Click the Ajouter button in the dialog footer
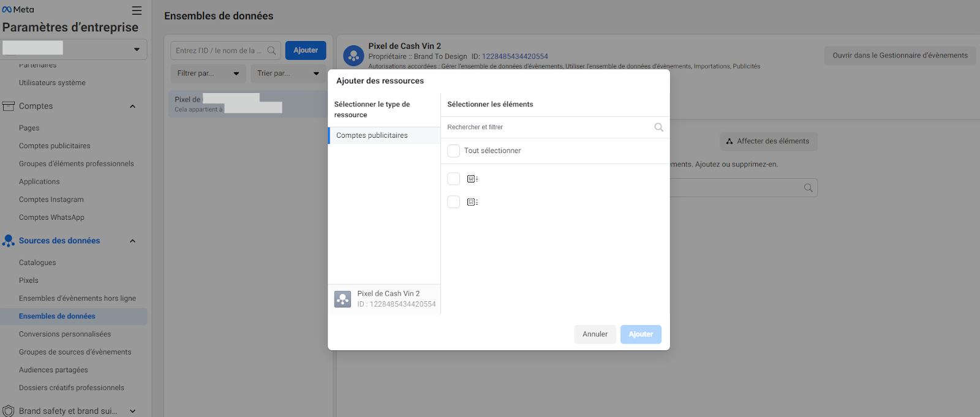Image resolution: width=980 pixels, height=417 pixels. (641, 334)
